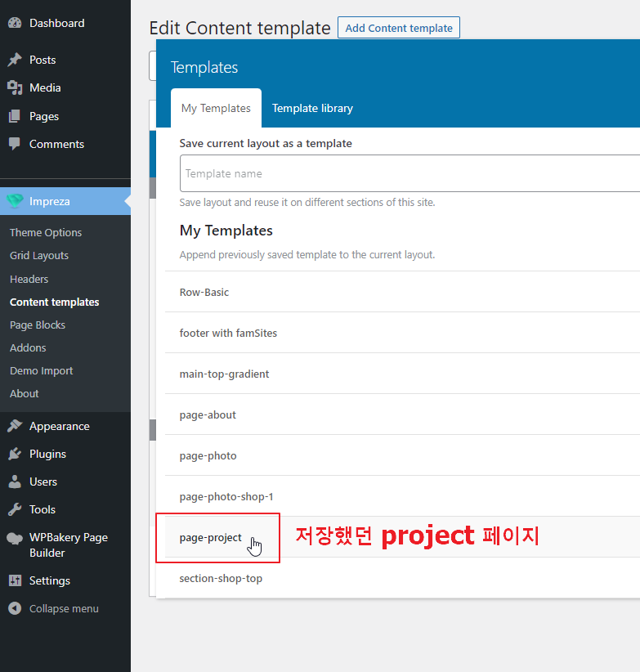
Task: Click the Settings sliders icon
Action: coord(15,580)
